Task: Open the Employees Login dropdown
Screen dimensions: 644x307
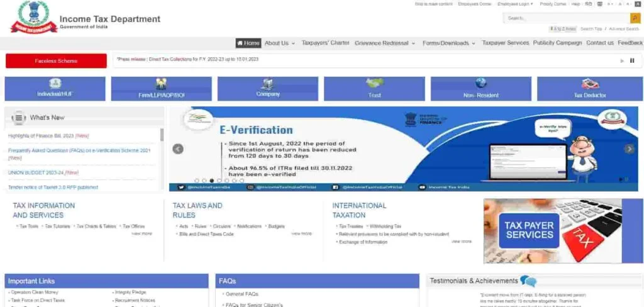Action: [515, 4]
